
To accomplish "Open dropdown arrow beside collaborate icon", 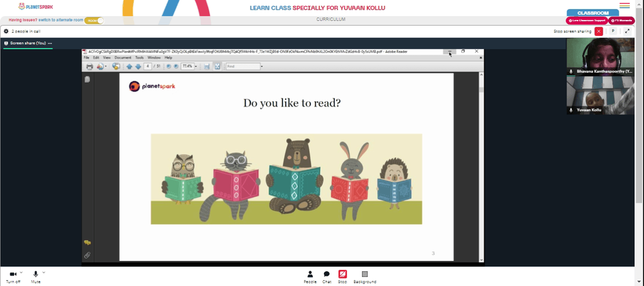I will pos(106,66).
